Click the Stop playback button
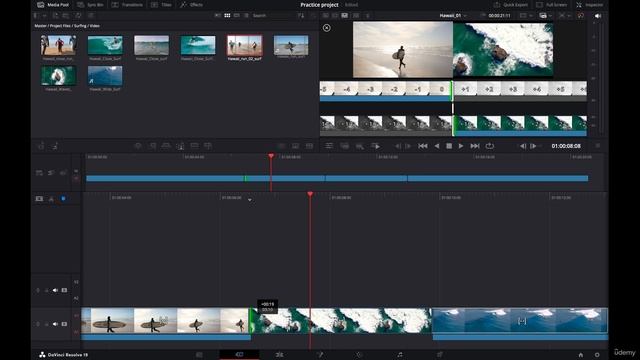The width and height of the screenshot is (640, 360). click(x=449, y=146)
